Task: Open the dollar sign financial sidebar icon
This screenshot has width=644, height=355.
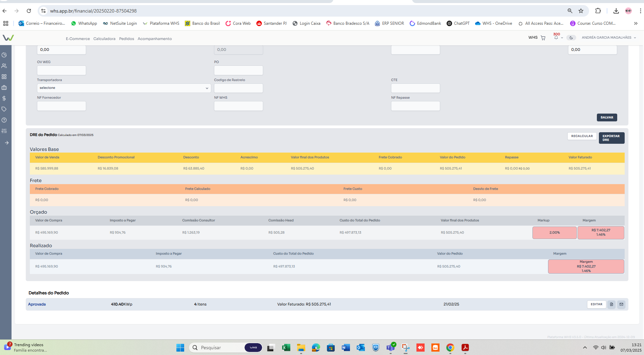Action: (x=4, y=98)
